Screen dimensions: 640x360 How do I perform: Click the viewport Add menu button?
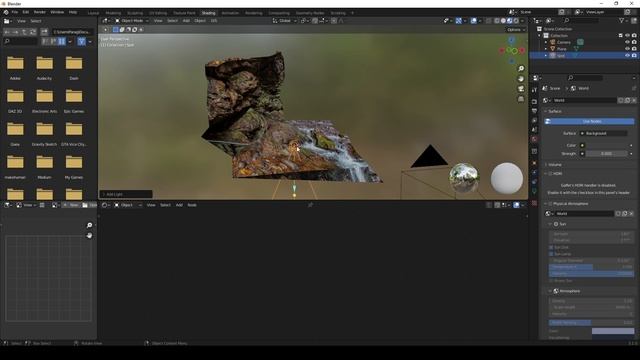(x=186, y=21)
